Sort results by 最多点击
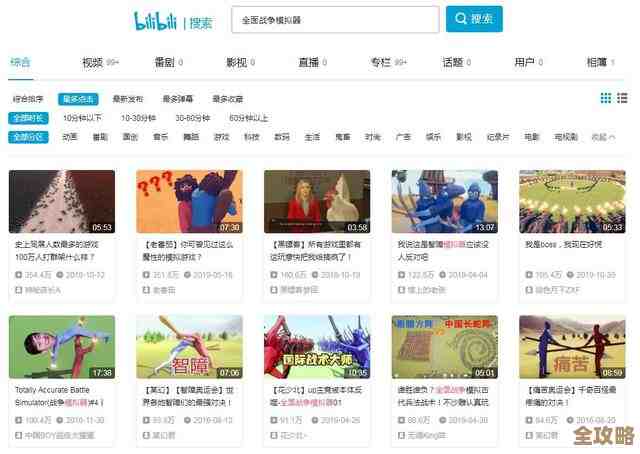Viewport: 640px width, 454px height. [78, 99]
